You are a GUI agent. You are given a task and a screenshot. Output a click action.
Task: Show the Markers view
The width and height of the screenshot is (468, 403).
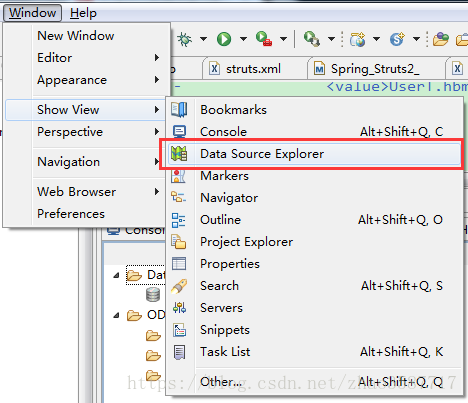coord(314,176)
